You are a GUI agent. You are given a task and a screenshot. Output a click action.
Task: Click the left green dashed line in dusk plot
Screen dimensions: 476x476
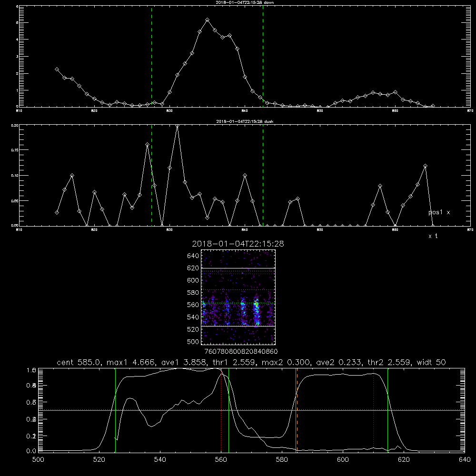tap(151, 175)
